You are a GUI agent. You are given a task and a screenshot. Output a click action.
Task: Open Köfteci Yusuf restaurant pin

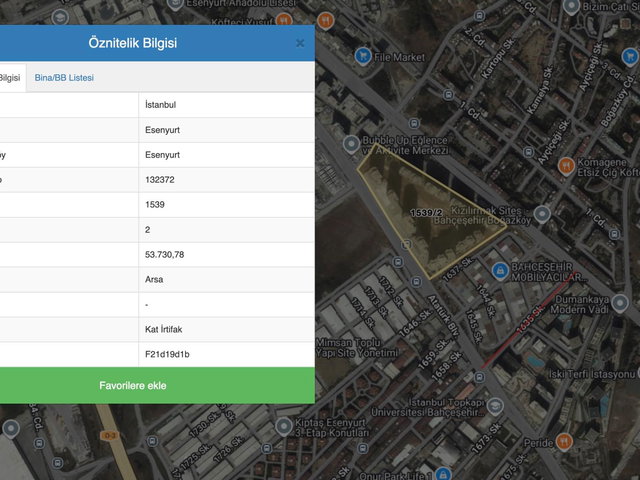point(284,19)
